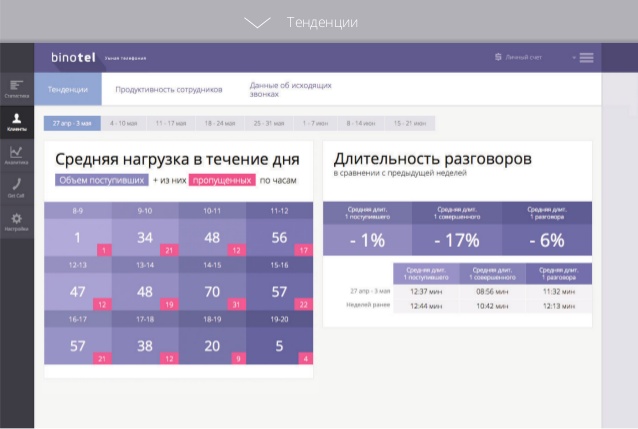Click the 08:56 мин table cell

click(492, 291)
